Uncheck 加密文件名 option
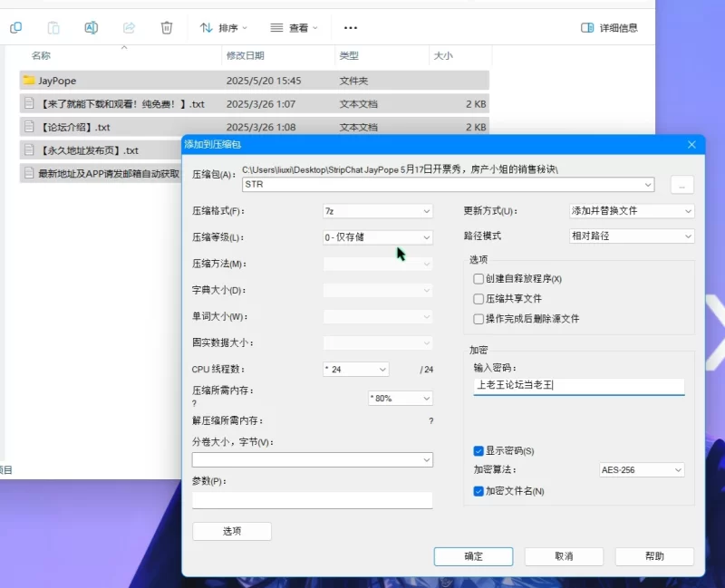 [478, 491]
